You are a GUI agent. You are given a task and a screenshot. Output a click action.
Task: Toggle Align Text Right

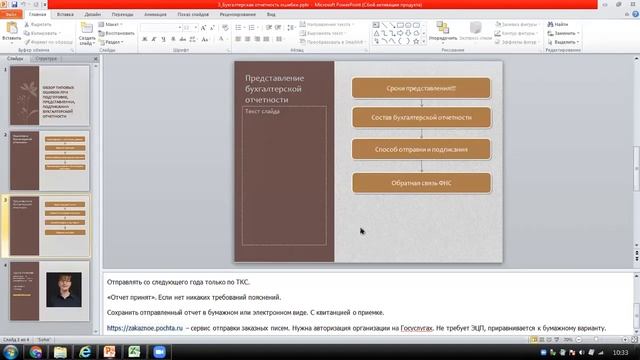[257, 39]
